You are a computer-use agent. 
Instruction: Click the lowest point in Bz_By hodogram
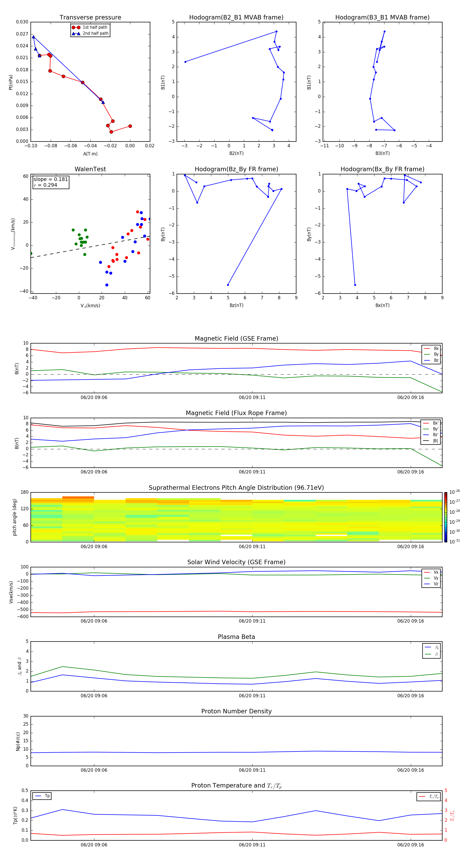click(228, 285)
